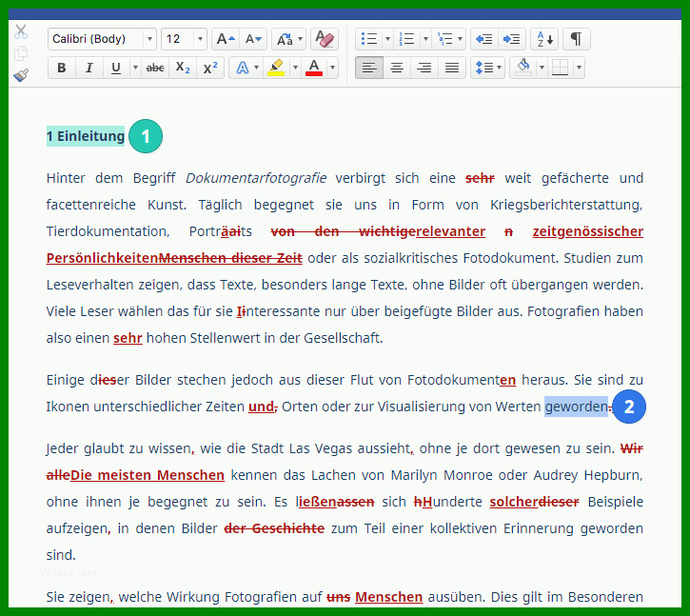Image resolution: width=690 pixels, height=616 pixels.
Task: Align text right
Action: [424, 68]
